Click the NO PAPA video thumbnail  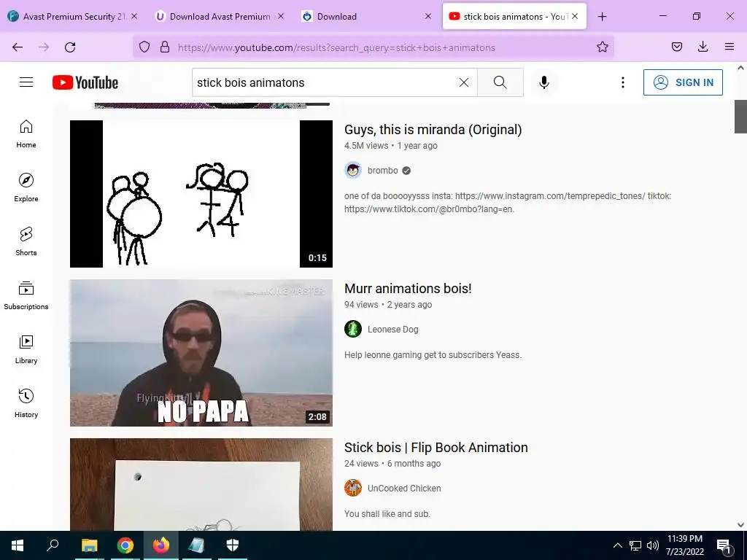(201, 353)
